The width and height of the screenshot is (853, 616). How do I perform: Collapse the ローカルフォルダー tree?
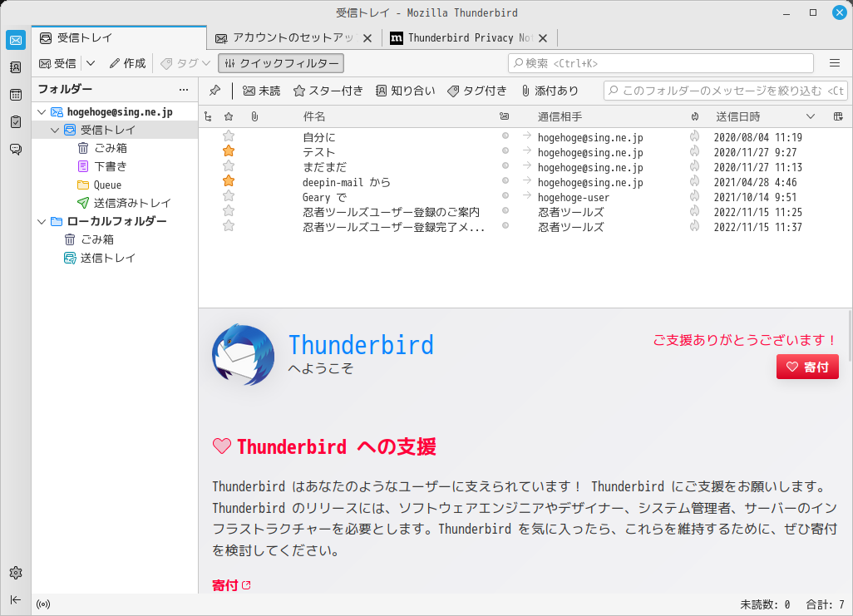pyautogui.click(x=42, y=221)
